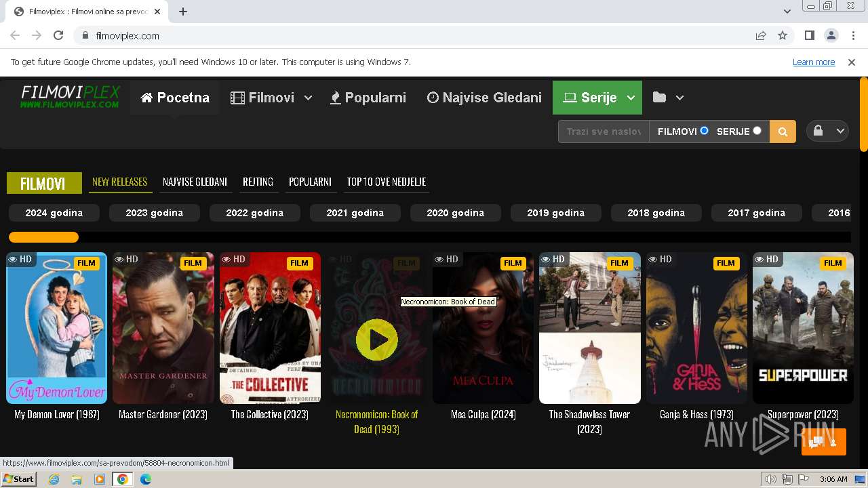The width and height of the screenshot is (868, 488).
Task: Open the Chrome profile avatar
Action: click(831, 36)
